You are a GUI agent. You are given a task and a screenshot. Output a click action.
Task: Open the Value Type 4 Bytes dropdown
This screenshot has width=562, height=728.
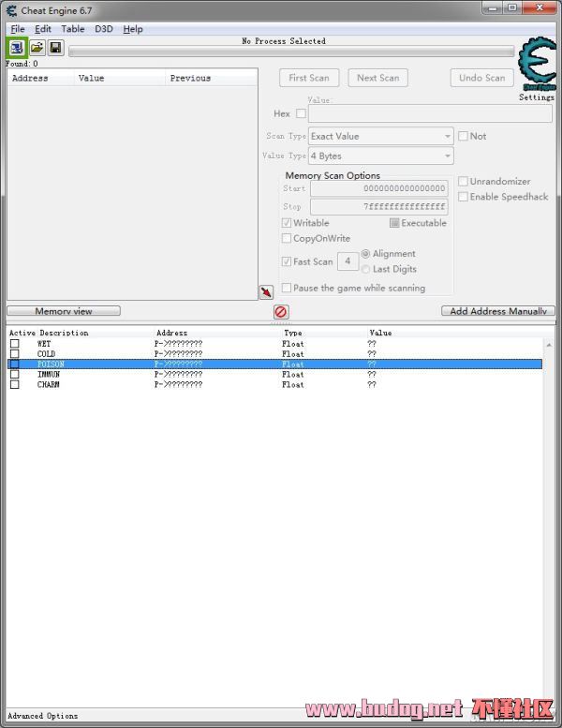[381, 156]
